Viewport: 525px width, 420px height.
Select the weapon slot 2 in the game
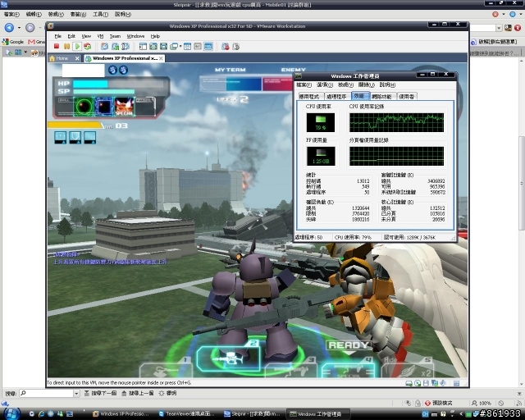228,358
